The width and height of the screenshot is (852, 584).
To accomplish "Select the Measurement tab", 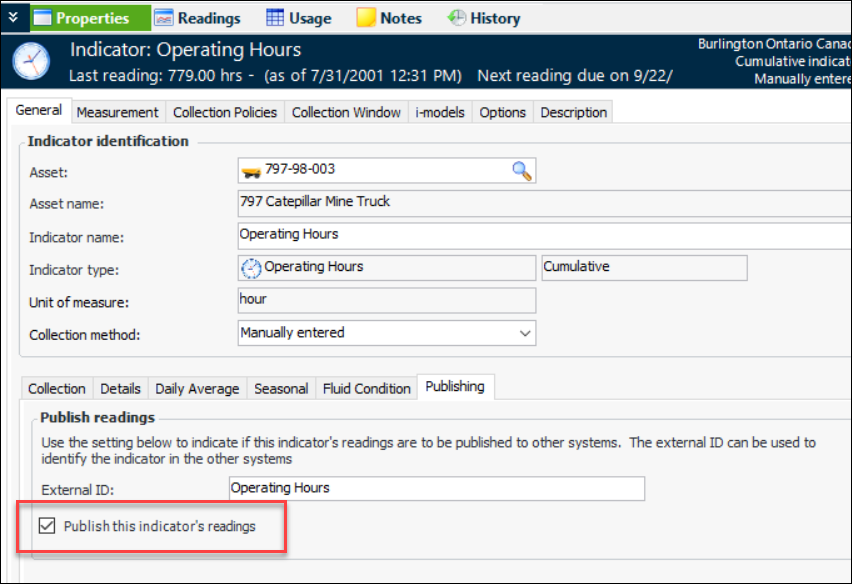I will tap(117, 112).
